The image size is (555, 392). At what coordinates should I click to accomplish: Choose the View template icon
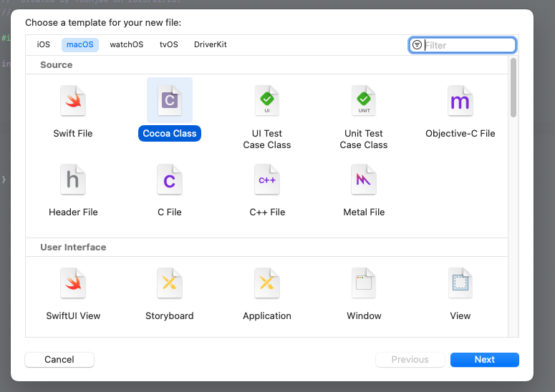tap(460, 283)
